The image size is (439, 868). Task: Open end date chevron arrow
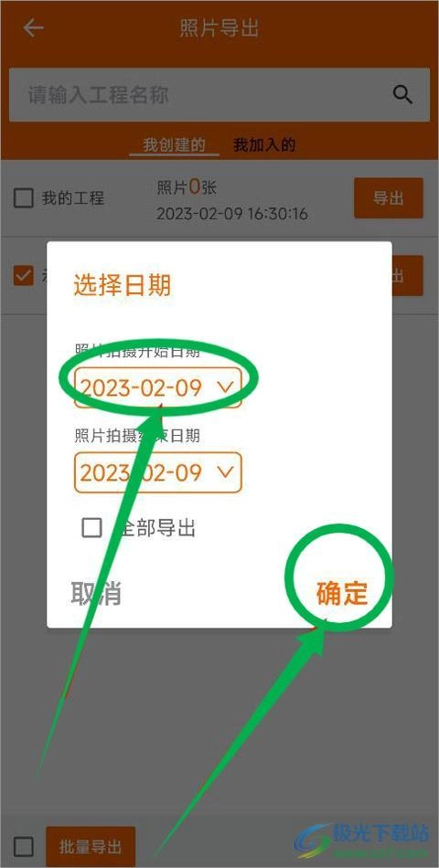pyautogui.click(x=225, y=472)
